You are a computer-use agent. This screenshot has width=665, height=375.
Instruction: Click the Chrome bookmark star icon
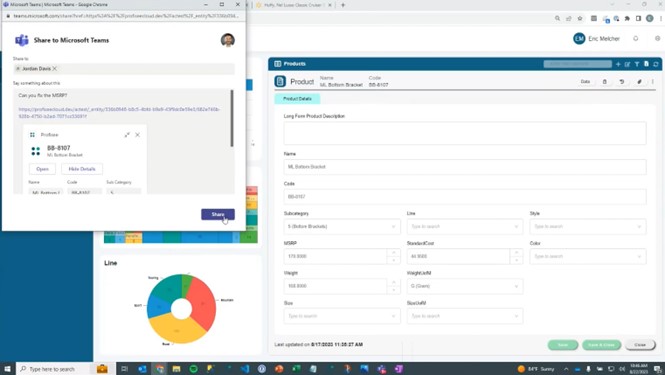pyautogui.click(x=580, y=18)
